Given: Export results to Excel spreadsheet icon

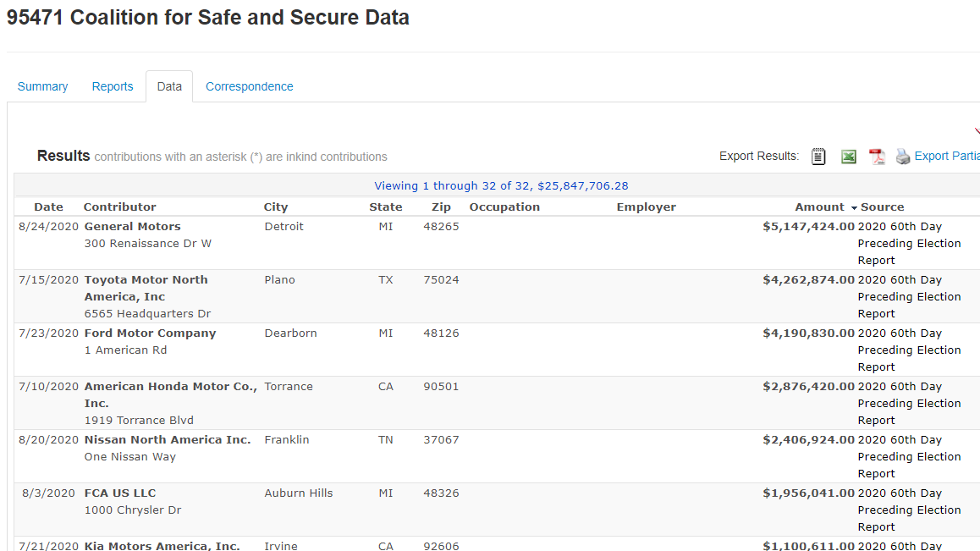Looking at the screenshot, I should tap(848, 157).
